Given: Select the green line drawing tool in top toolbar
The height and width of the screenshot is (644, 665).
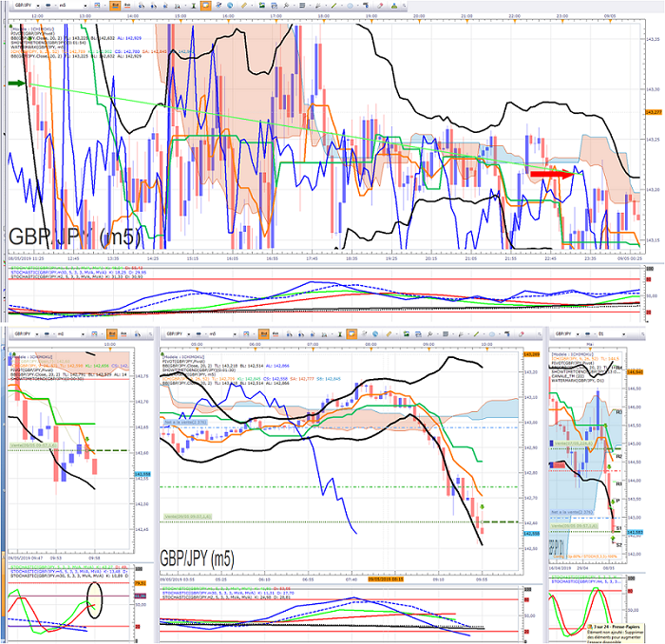Looking at the screenshot, I should point(333,6).
